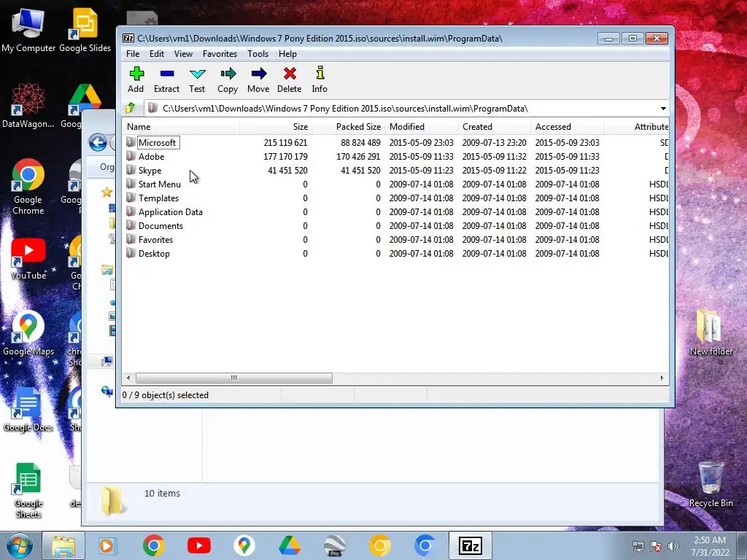Choose the Move toolbar icon
The height and width of the screenshot is (560, 747).
coord(258,79)
